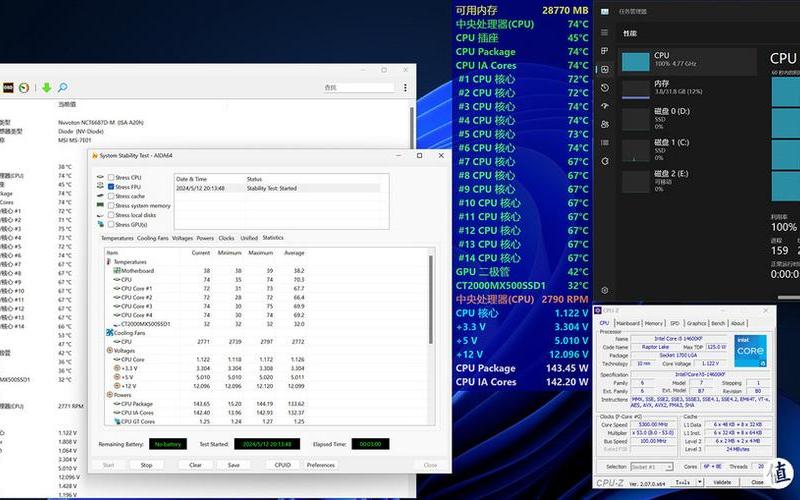The image size is (800, 500).
Task: Select 磁盘 2 (E:) in Task Manager
Action: 687,181
